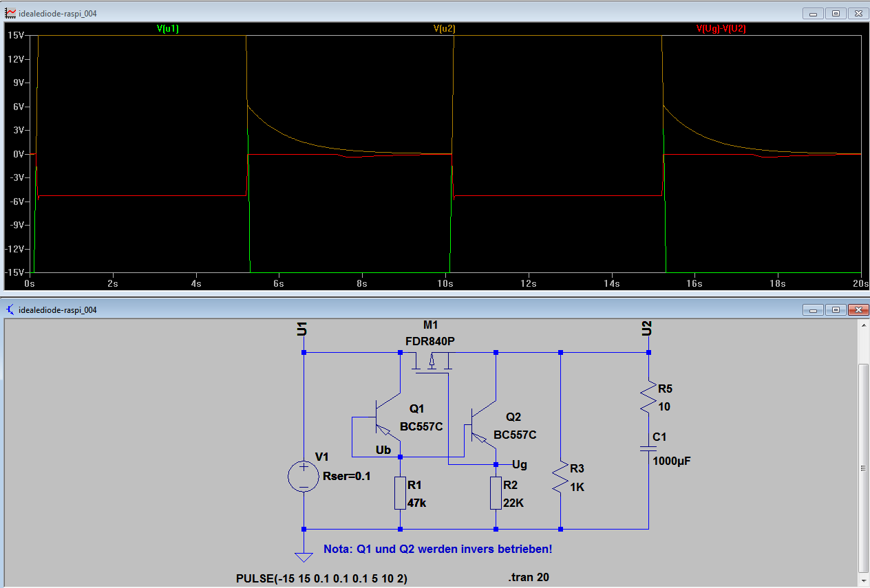Click the 10s time axis label
Screen dimensions: 870x588
coord(445,283)
